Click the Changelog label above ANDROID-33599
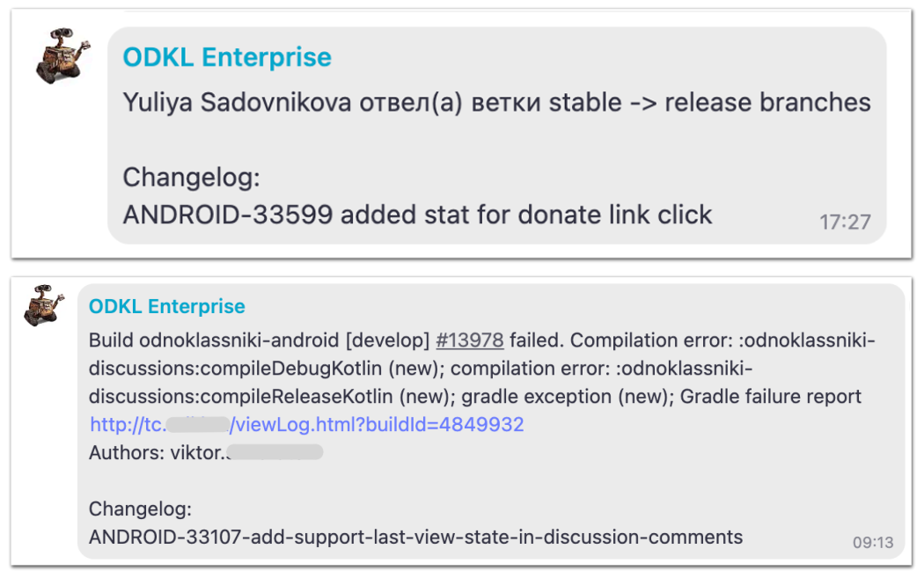 click(191, 178)
